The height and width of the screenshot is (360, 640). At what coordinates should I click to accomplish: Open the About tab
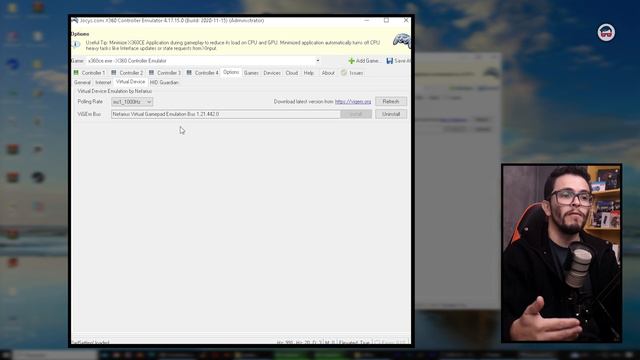(x=328, y=73)
